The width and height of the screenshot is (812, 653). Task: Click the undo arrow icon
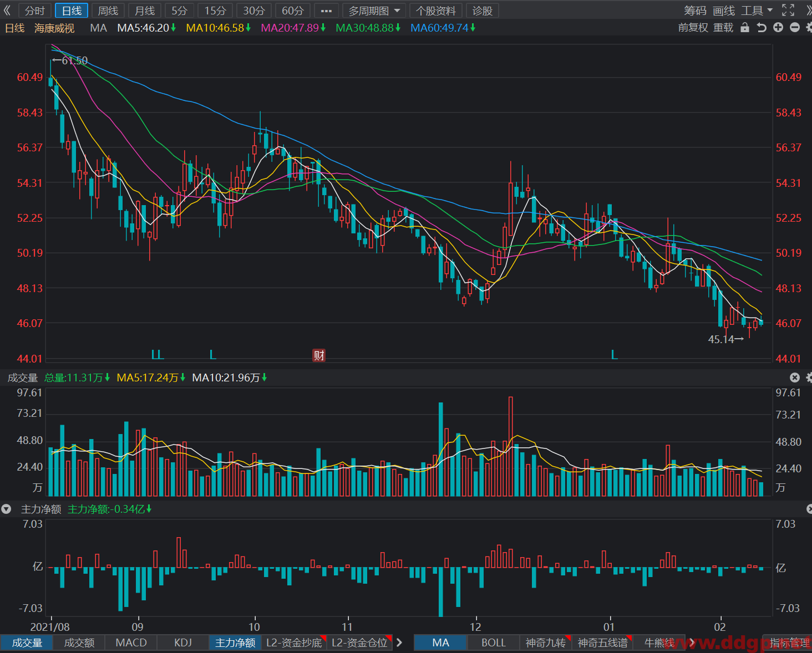(x=762, y=28)
